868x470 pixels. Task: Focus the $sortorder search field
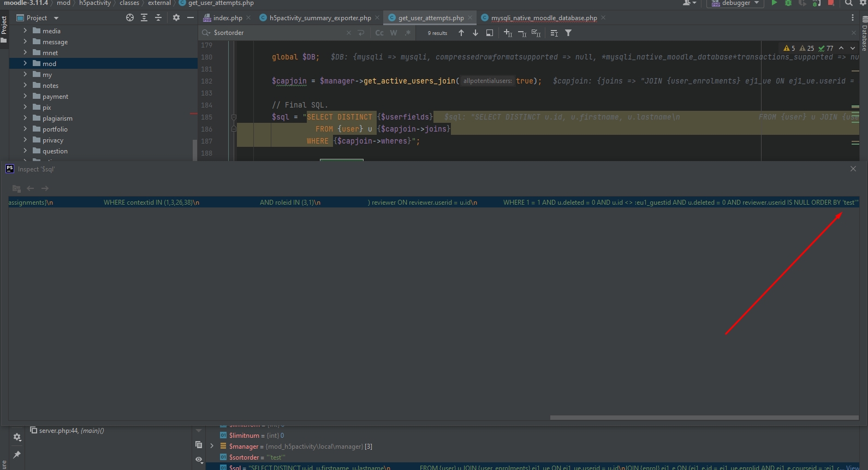pyautogui.click(x=278, y=33)
